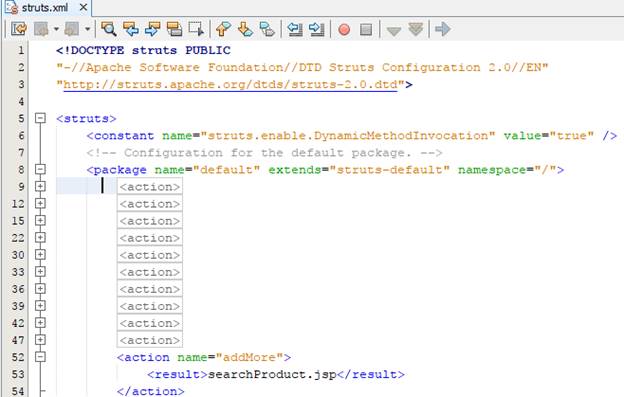Click the "struts.enable.DynamicMethodInvocation" value
The width and height of the screenshot is (624, 397).
point(348,136)
